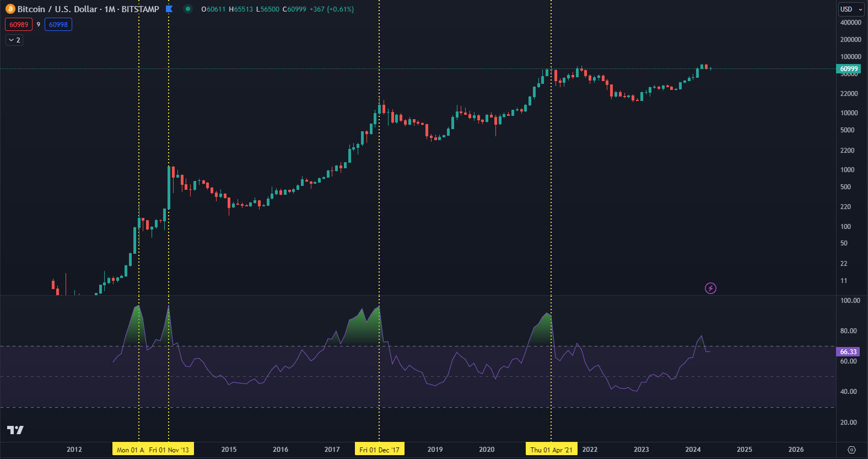Click the orange Bitcoin symbol logo
The height and width of the screenshot is (459, 868).
click(x=10, y=9)
